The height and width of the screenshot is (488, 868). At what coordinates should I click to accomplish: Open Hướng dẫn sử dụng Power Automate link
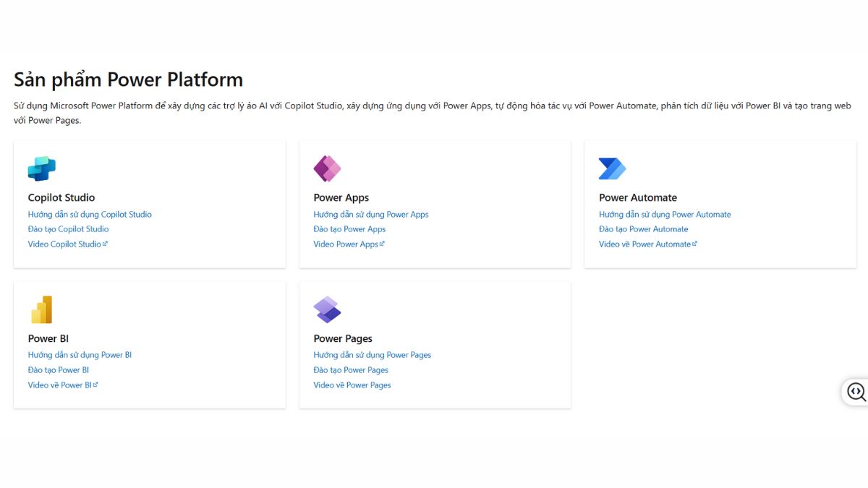coord(665,215)
